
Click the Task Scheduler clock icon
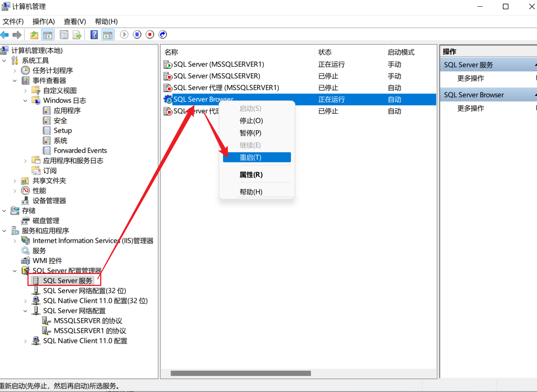25,70
